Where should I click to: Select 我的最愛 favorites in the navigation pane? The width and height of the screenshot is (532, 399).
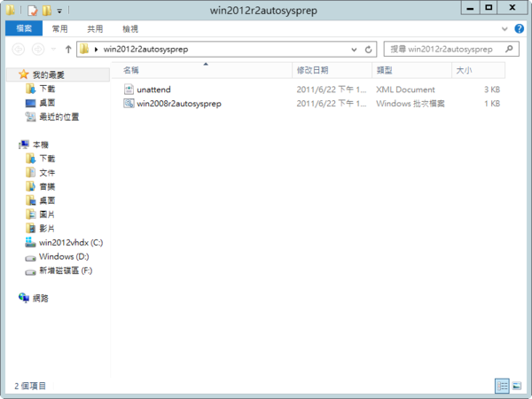(49, 74)
